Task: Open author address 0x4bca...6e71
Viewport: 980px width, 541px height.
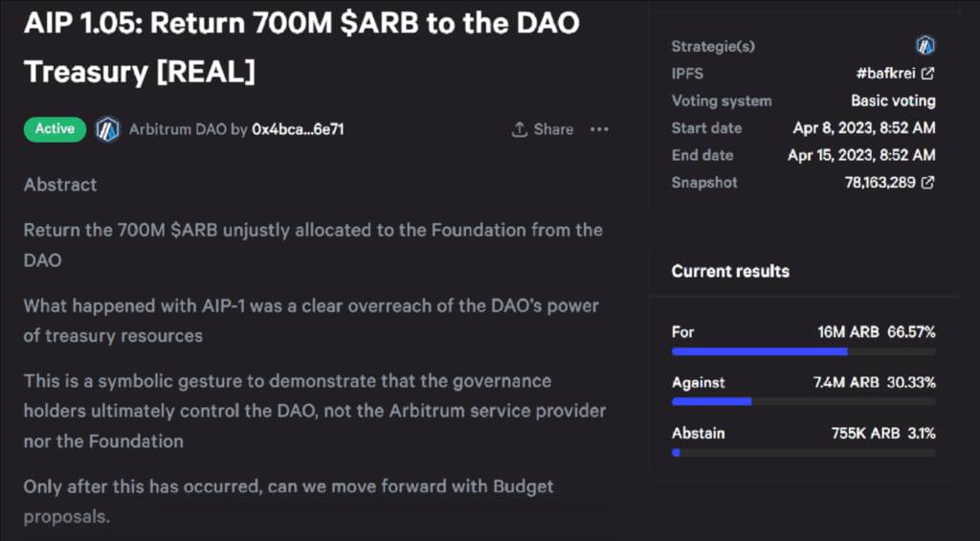Action: click(298, 129)
